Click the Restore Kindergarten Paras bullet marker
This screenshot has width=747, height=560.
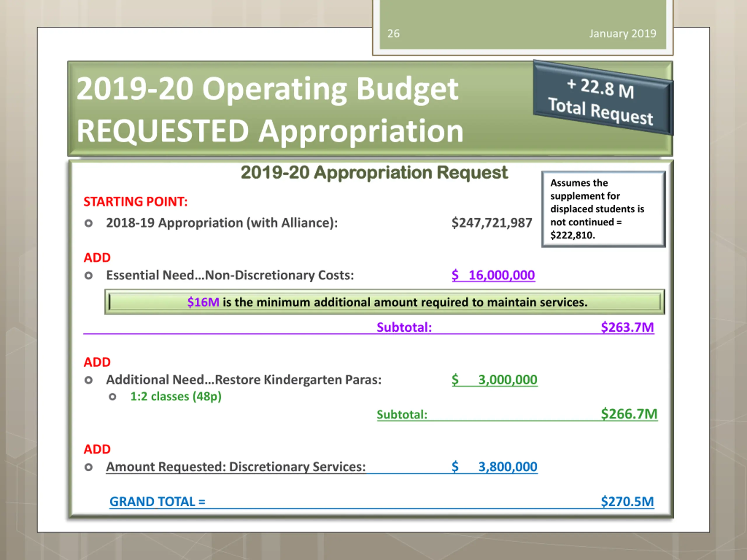88,380
